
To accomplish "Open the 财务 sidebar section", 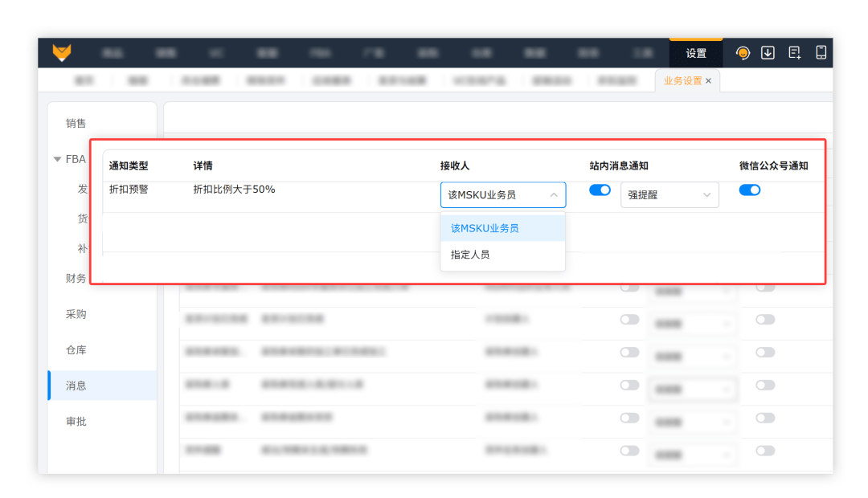I will pos(76,278).
